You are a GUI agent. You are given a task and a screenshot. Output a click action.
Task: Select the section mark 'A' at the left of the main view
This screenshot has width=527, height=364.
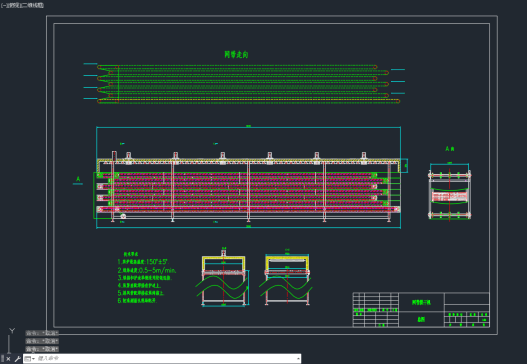coord(78,179)
